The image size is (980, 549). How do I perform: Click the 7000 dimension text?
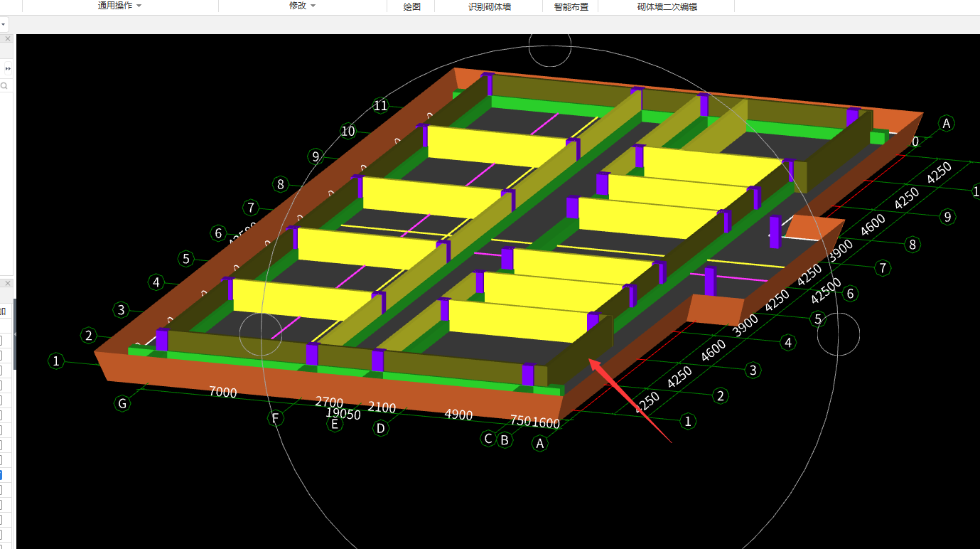click(222, 392)
